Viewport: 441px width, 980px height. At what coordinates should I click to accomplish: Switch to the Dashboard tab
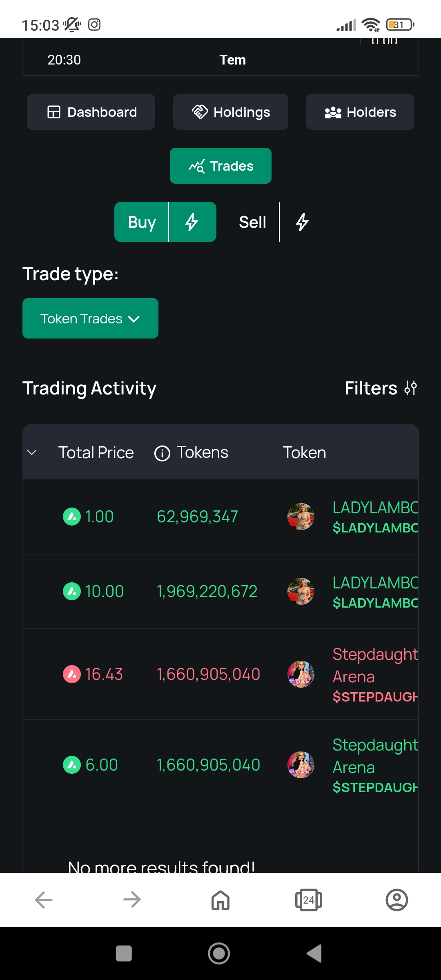91,112
